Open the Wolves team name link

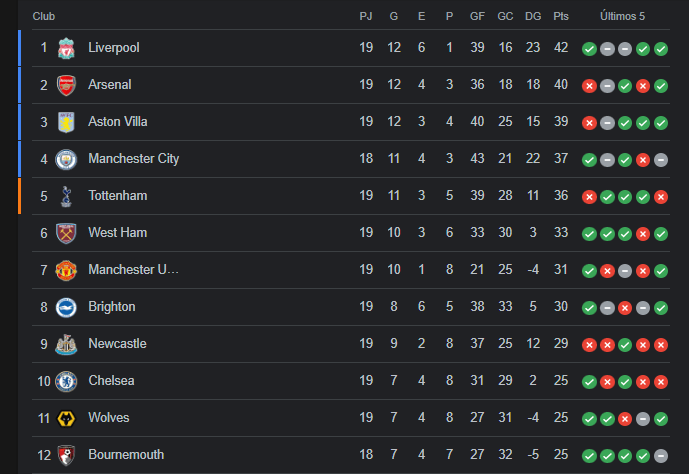point(109,417)
